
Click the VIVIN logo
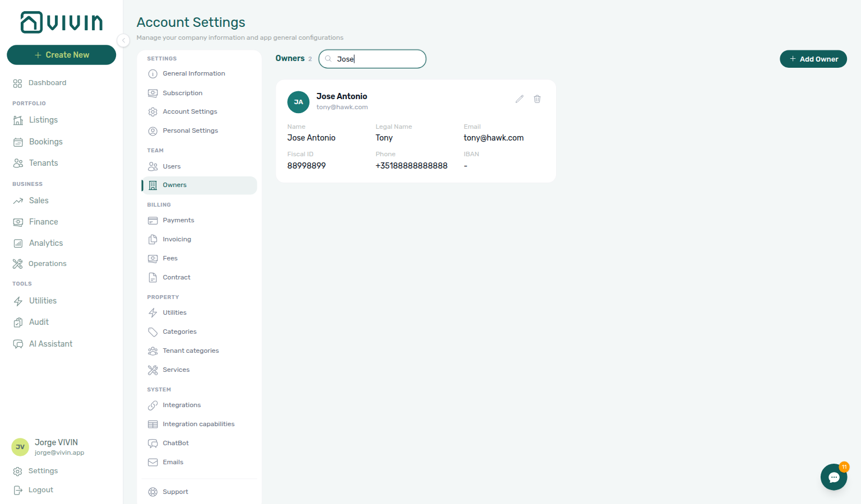coord(62,22)
